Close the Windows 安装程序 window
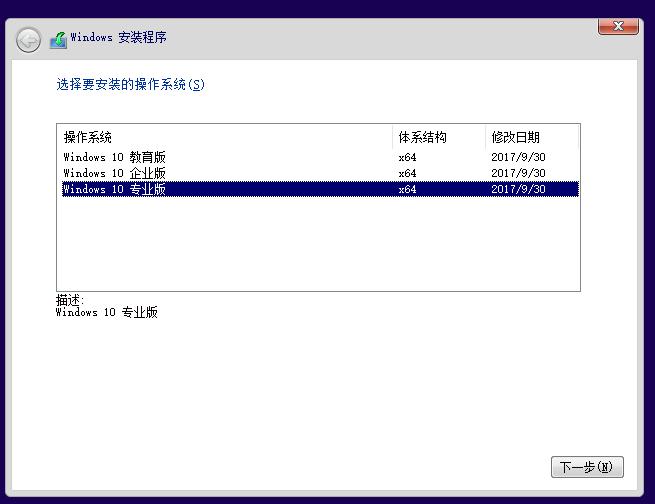 pos(618,26)
